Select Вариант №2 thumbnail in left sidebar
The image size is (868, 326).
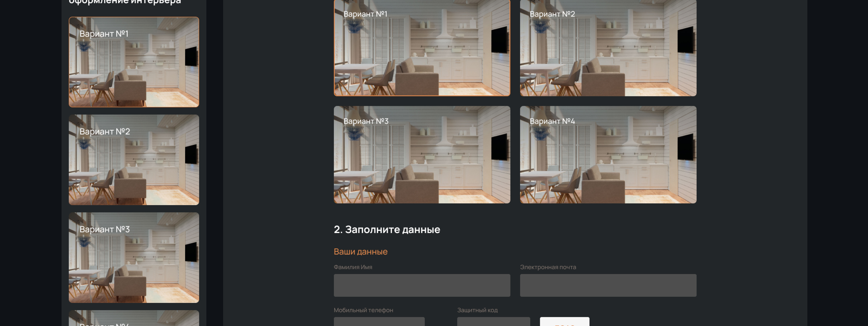coord(134,160)
